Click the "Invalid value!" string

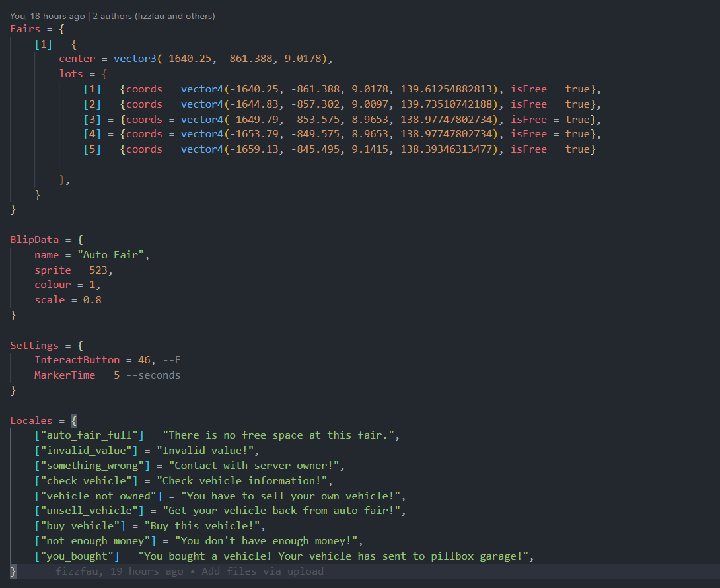tap(205, 451)
